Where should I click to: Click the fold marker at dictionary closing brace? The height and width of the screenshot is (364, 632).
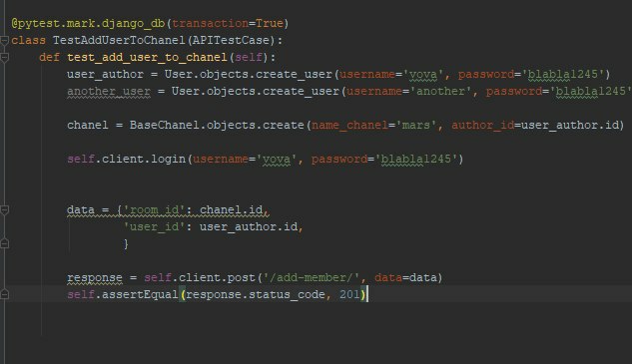[4, 243]
